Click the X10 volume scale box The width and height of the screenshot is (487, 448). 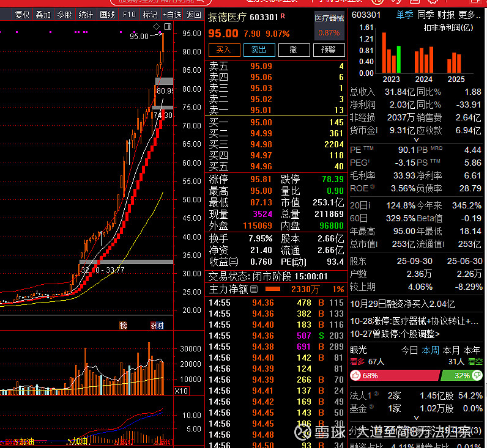pyautogui.click(x=181, y=391)
